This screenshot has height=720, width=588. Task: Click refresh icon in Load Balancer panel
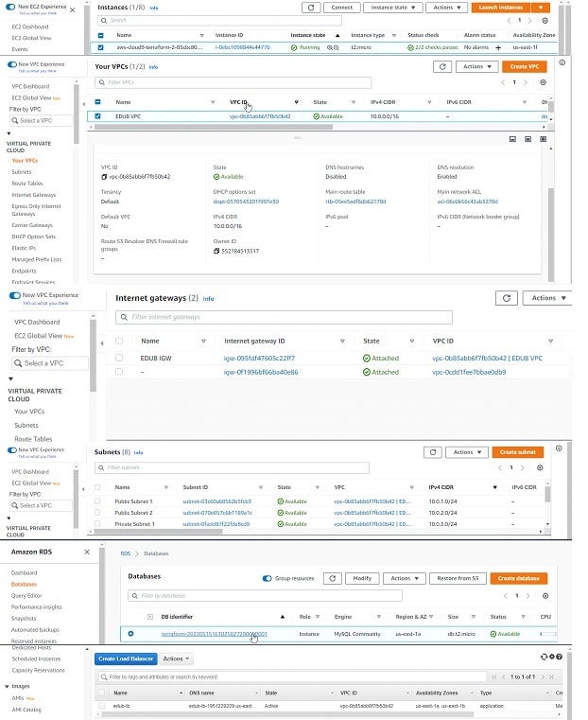544,658
